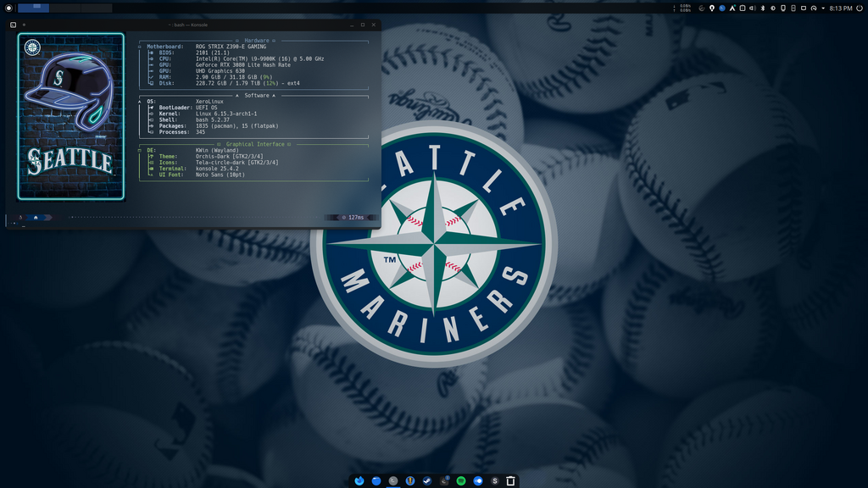Launch the yellow shield games launcher in dock
868x488 pixels.
click(410, 481)
